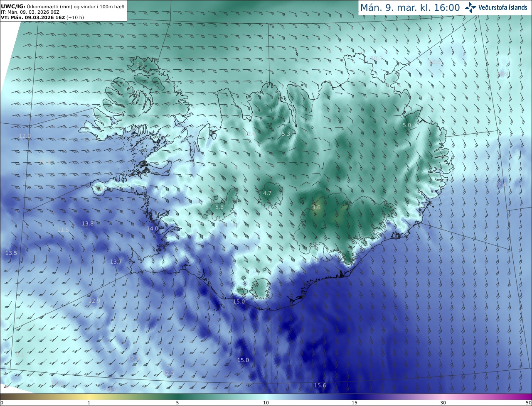Click the 4.7 value on the glacier
The height and width of the screenshot is (406, 532).
point(267,193)
